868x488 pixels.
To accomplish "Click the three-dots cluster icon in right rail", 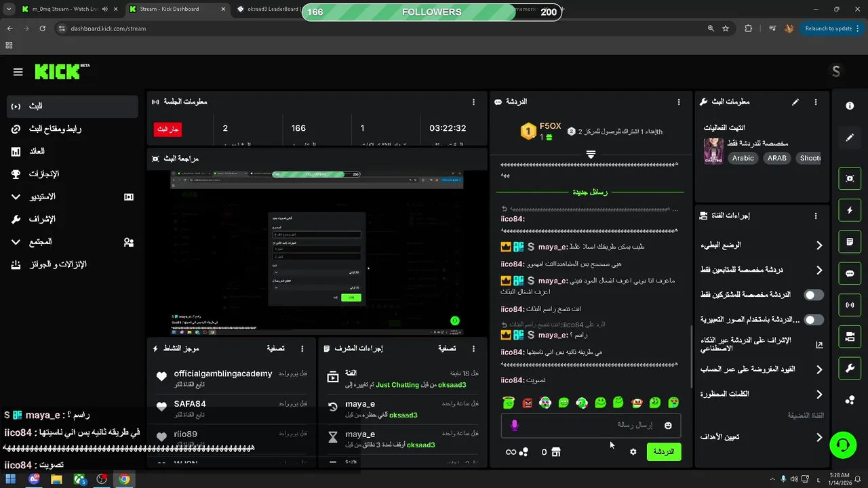I will [x=850, y=400].
